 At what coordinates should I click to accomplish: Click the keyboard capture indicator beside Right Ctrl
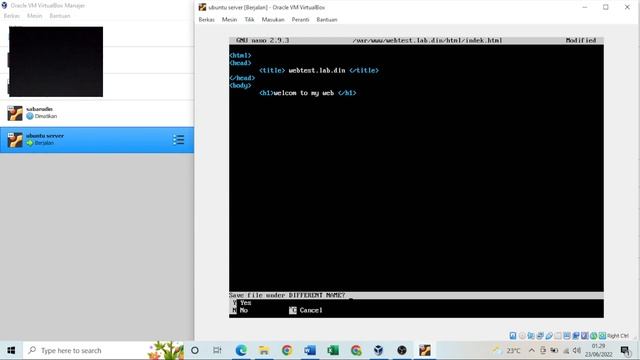coord(602,336)
